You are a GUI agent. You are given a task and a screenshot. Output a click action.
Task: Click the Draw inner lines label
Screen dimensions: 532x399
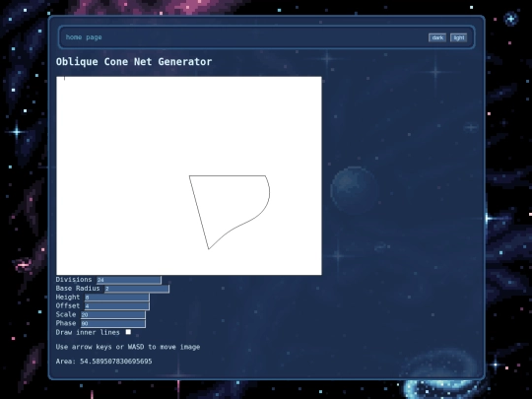(x=88, y=332)
